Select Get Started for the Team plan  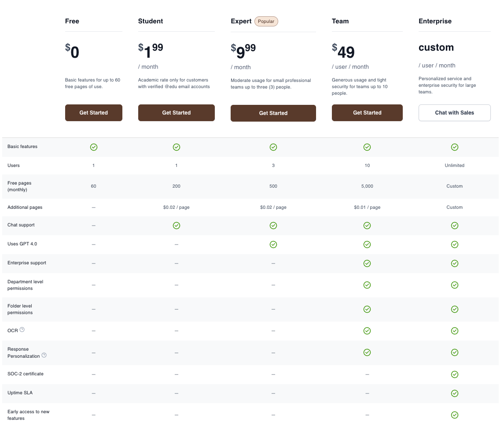(x=367, y=113)
